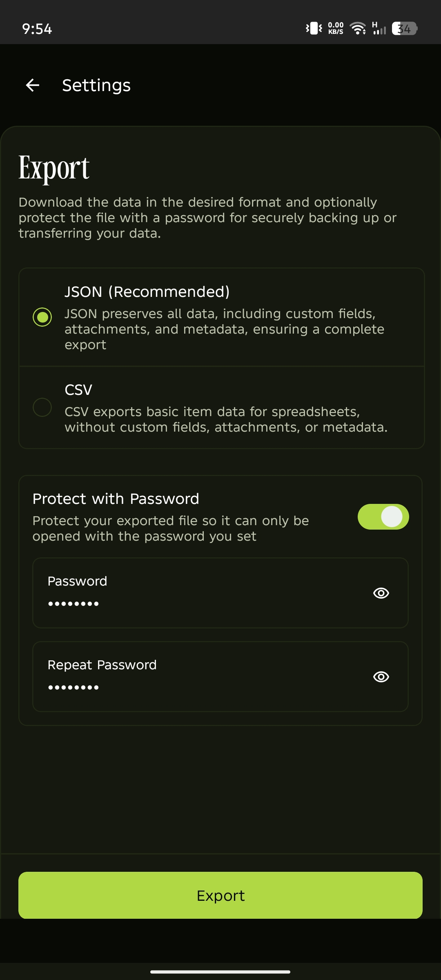Tap the Settings title text
This screenshot has width=441, height=980.
[x=96, y=85]
